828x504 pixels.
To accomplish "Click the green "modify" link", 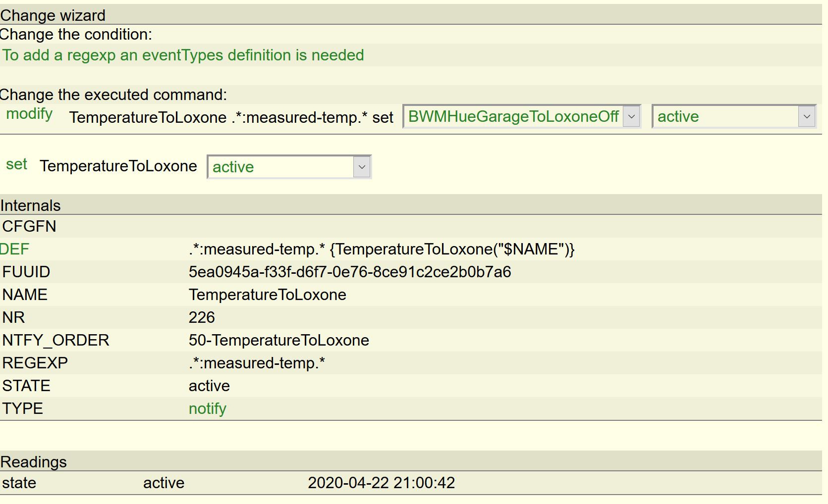I will click(x=29, y=114).
